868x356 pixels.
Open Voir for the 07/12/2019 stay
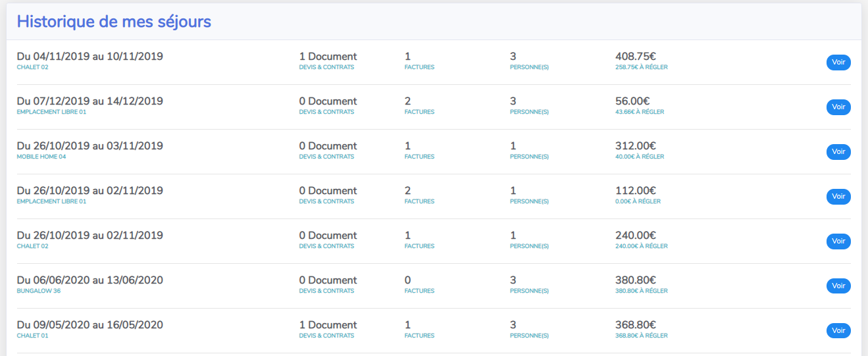(x=838, y=107)
